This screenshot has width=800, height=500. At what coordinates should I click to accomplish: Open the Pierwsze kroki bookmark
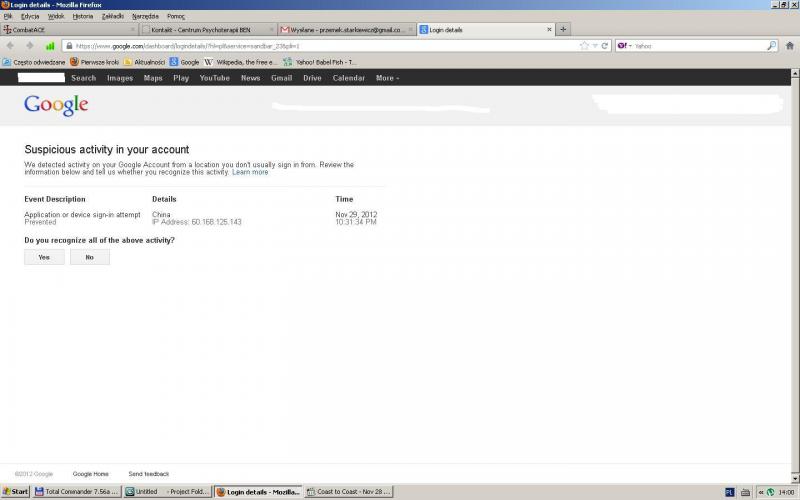pyautogui.click(x=94, y=62)
